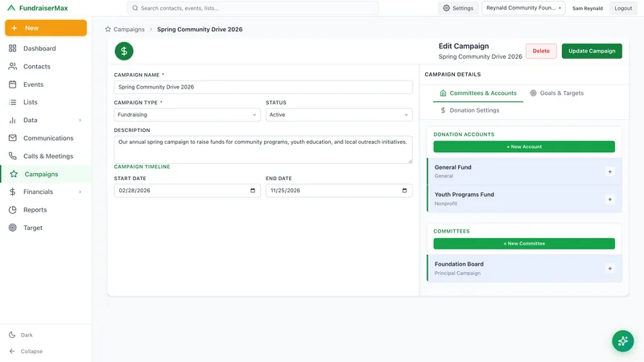Viewport: 644px width, 362px height.
Task: Expand the Financials submenu chevron
Action: 80,191
